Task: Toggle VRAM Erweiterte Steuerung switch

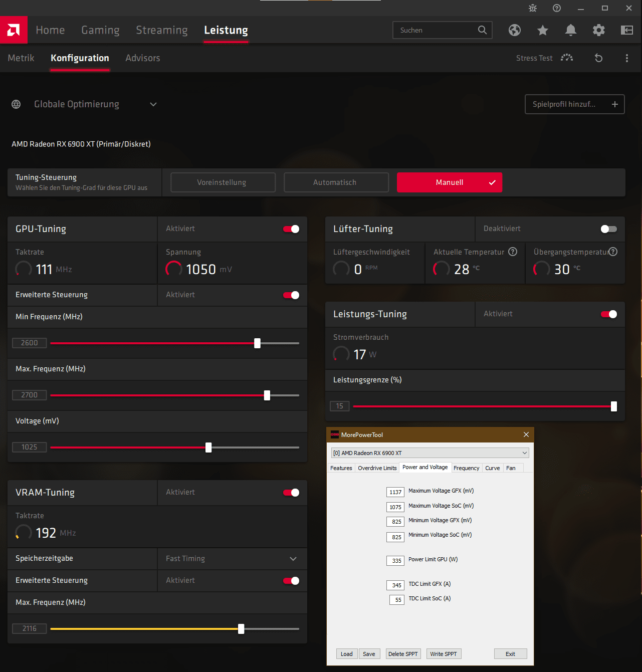Action: [291, 581]
